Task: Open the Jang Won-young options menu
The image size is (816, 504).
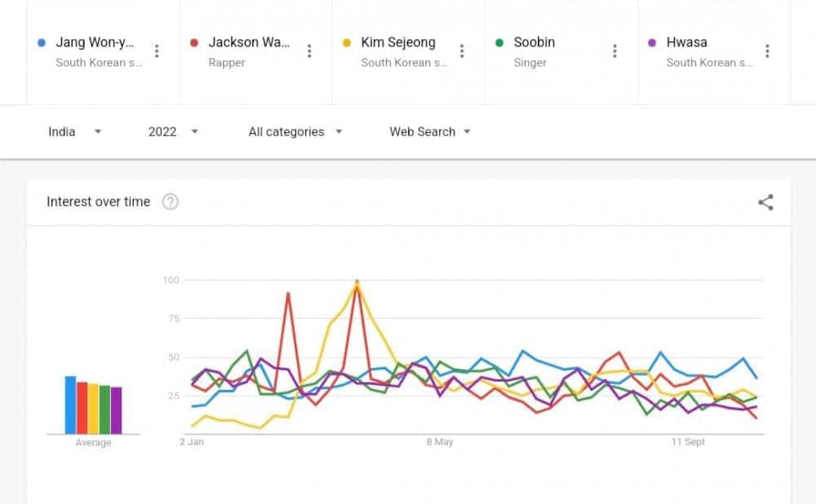Action: click(x=157, y=51)
